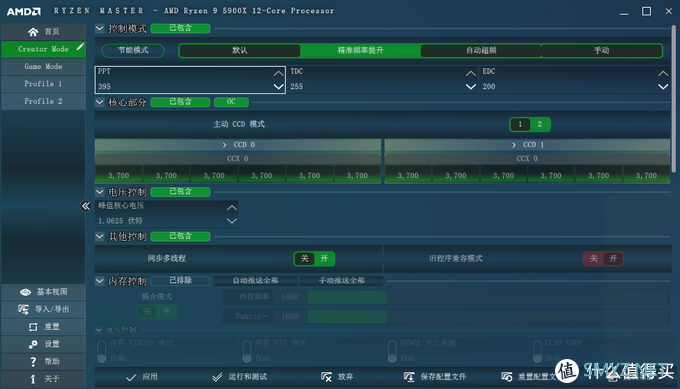This screenshot has height=389, width=680.
Task: Select Creator Mode profile
Action: tap(43, 49)
